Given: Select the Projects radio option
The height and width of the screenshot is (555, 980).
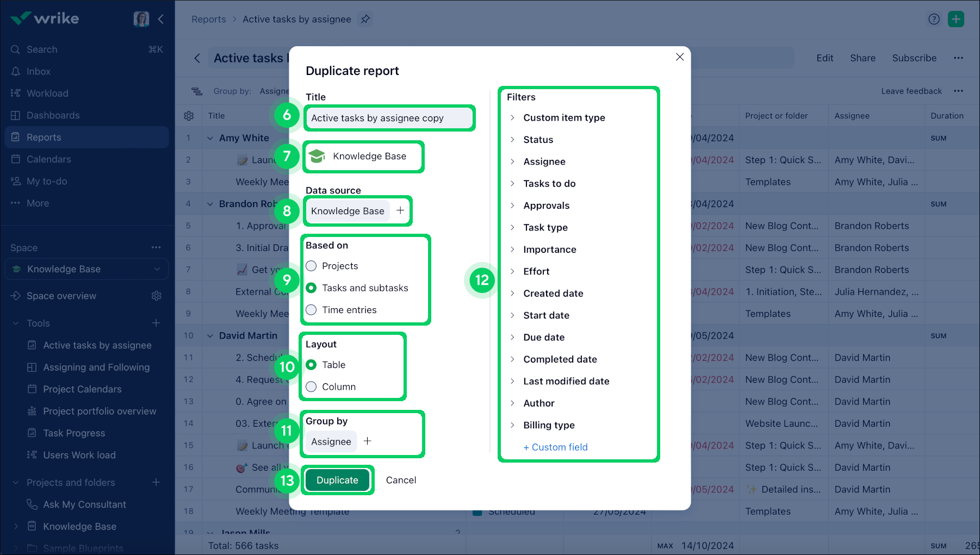Looking at the screenshot, I should [x=311, y=266].
